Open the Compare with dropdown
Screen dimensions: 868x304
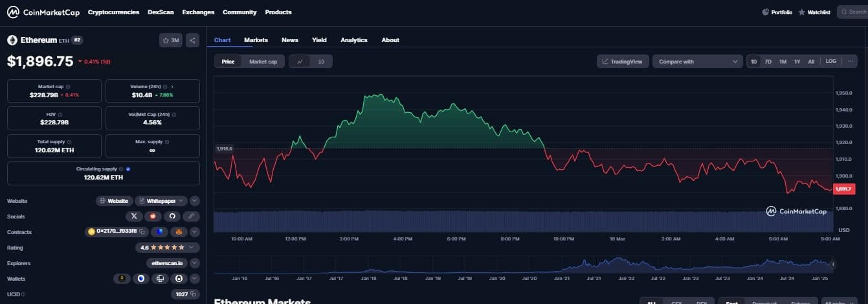pos(697,62)
